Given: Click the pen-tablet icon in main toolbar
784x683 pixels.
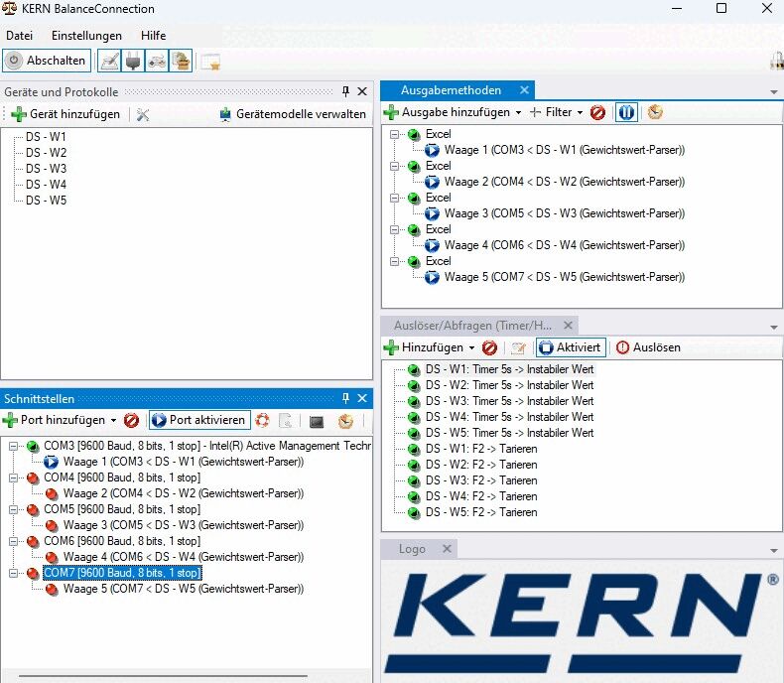Looking at the screenshot, I should pyautogui.click(x=109, y=61).
